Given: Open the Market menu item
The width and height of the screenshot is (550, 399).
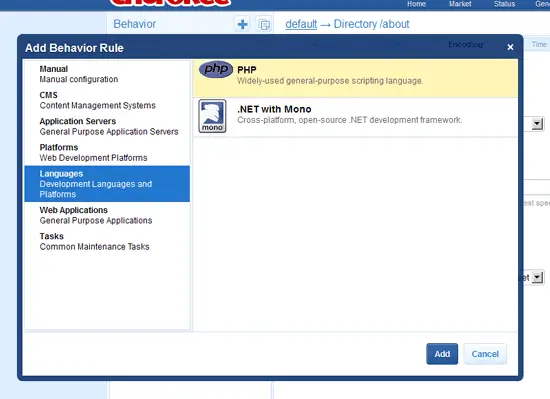Looking at the screenshot, I should pyautogui.click(x=460, y=4).
